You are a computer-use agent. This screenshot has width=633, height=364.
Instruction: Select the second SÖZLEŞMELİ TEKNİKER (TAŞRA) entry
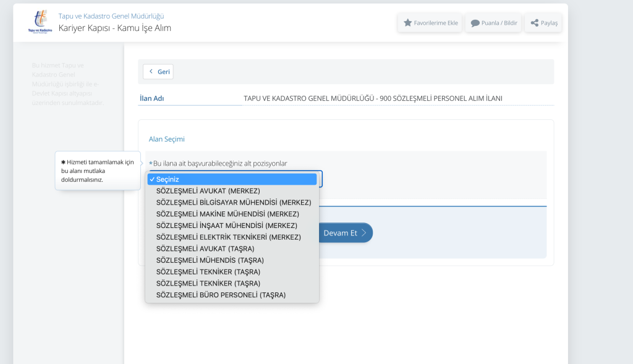pyautogui.click(x=208, y=283)
